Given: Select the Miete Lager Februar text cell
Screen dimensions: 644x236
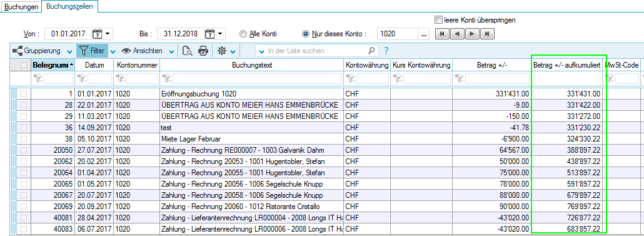Looking at the screenshot, I should point(252,138).
